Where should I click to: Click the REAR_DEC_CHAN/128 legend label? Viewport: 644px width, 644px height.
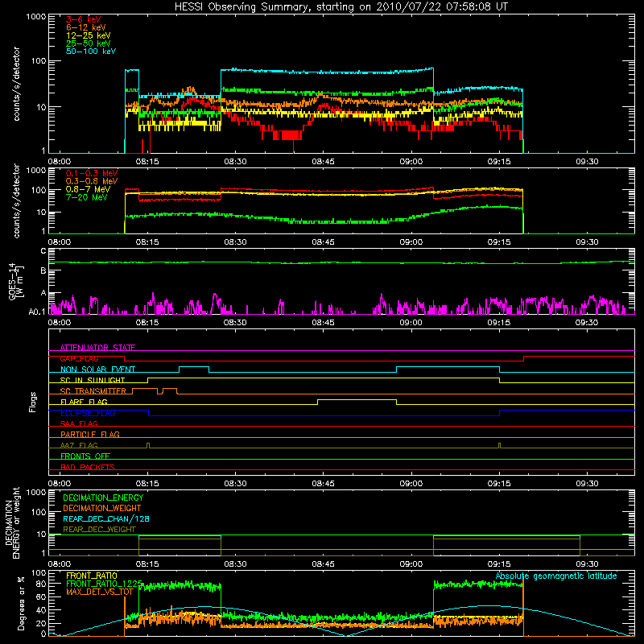coord(106,518)
